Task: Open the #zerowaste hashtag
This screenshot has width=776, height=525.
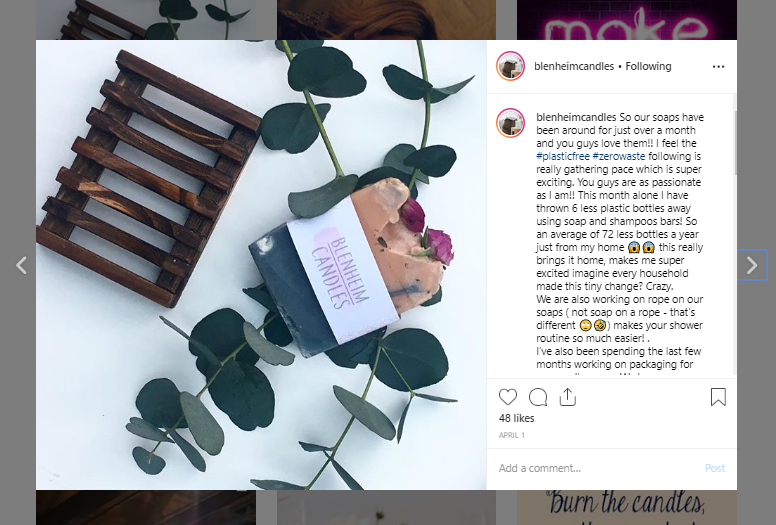Action: pyautogui.click(x=619, y=156)
